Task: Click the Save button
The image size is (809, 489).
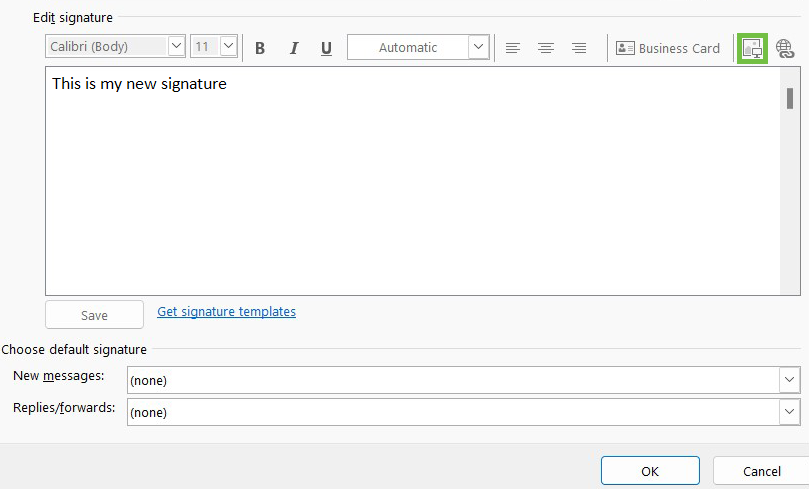Action: [94, 315]
